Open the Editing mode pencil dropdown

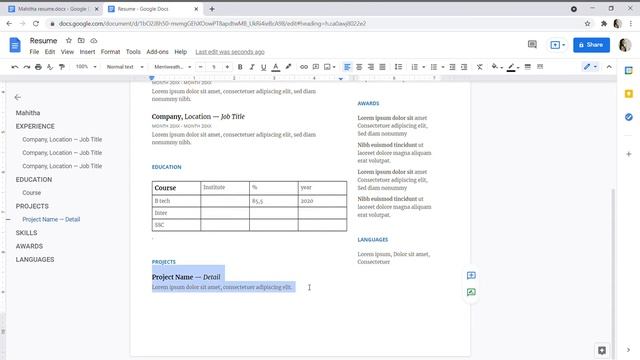click(590, 67)
